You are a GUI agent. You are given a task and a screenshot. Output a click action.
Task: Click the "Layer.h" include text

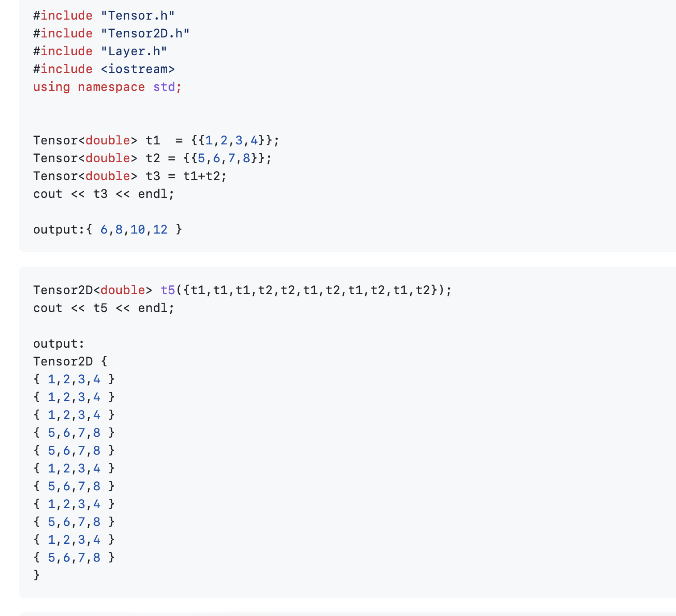point(134,51)
